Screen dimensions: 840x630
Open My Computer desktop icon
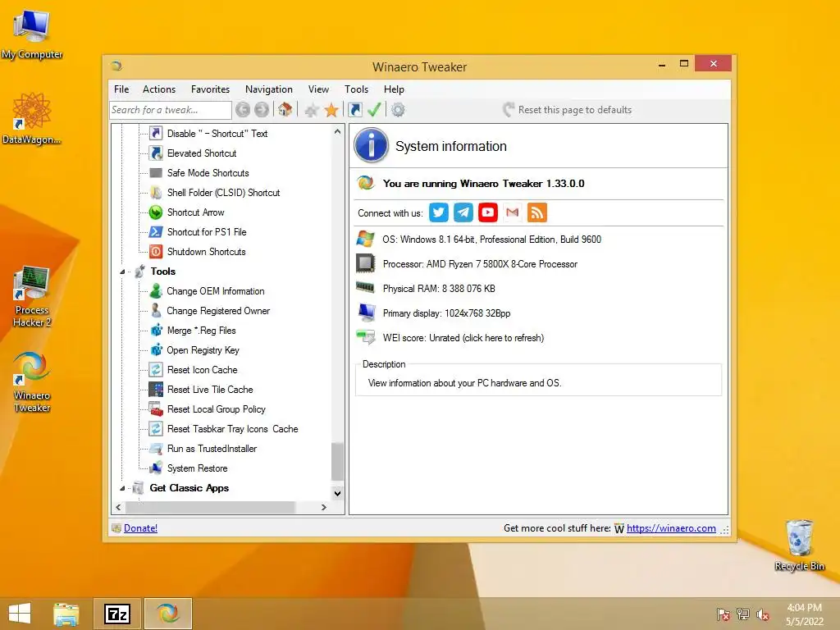click(32, 34)
